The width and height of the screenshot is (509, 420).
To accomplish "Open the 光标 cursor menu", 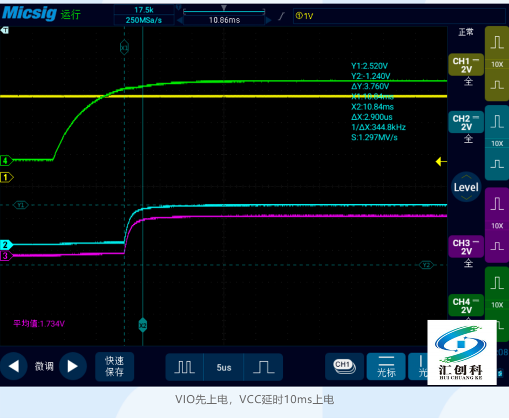I will click(x=386, y=367).
